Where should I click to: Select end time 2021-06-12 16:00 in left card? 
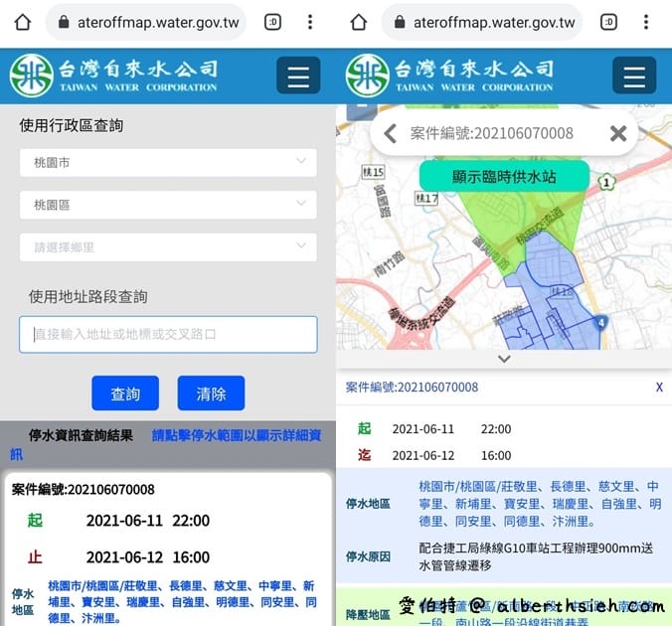pyautogui.click(x=148, y=557)
